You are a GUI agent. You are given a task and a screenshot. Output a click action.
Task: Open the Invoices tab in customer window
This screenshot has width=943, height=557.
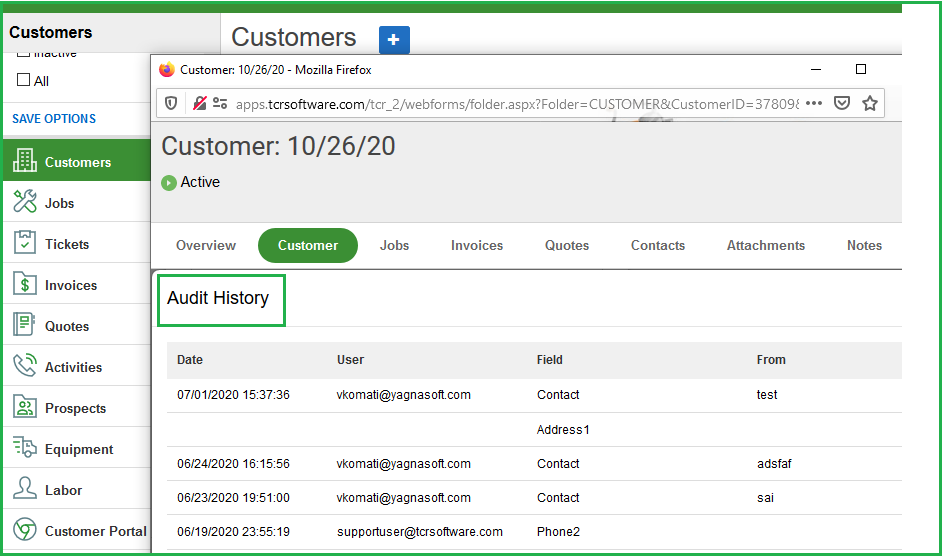(477, 245)
